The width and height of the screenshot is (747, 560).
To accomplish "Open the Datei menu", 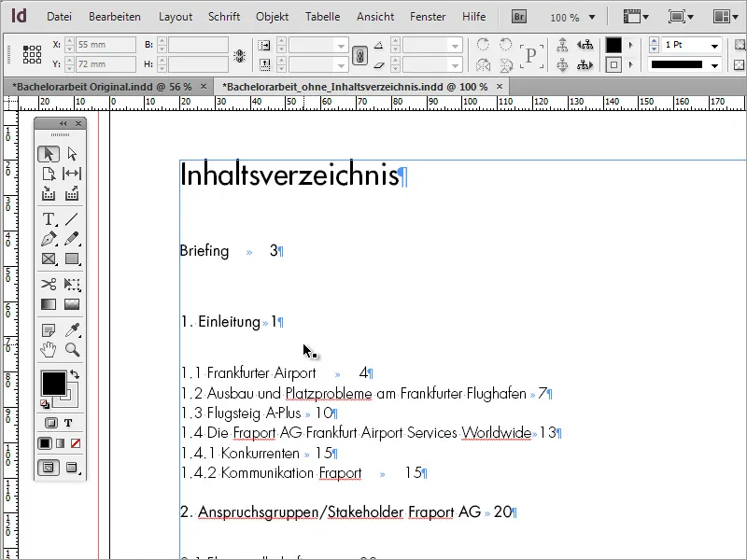I will tap(59, 17).
